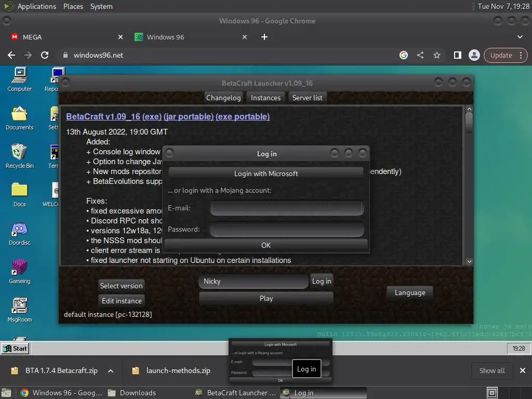Click changelog scrollbar down arrow
The width and height of the screenshot is (532, 399).
click(x=469, y=261)
